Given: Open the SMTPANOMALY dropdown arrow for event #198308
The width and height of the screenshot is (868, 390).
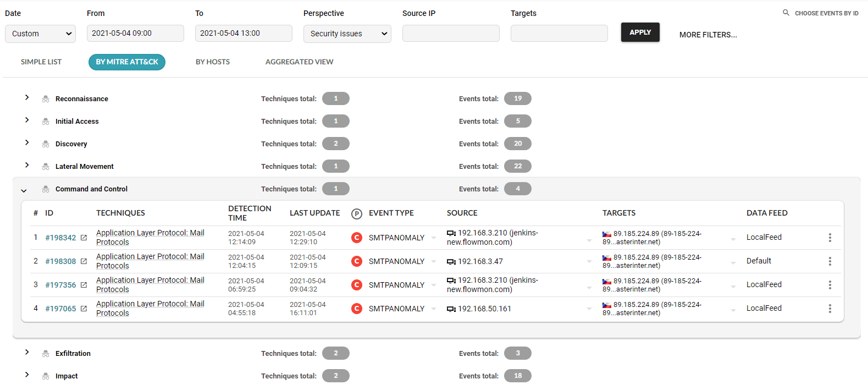Looking at the screenshot, I should [434, 262].
